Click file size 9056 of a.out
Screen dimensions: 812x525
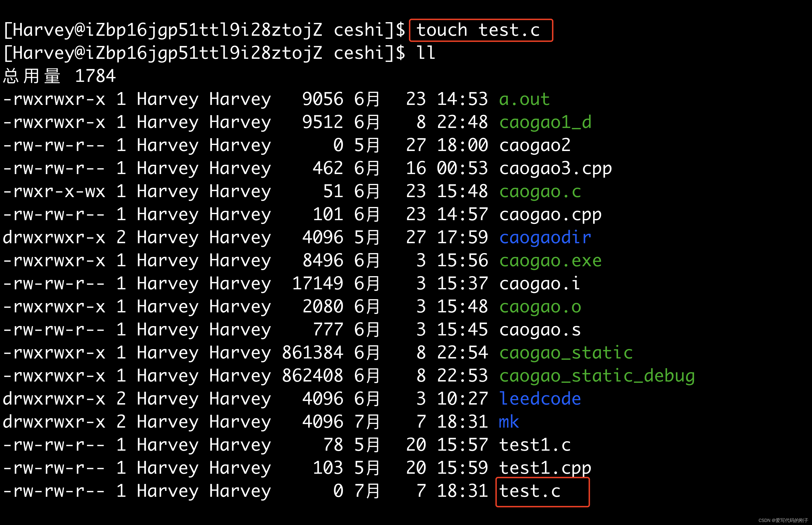point(323,99)
